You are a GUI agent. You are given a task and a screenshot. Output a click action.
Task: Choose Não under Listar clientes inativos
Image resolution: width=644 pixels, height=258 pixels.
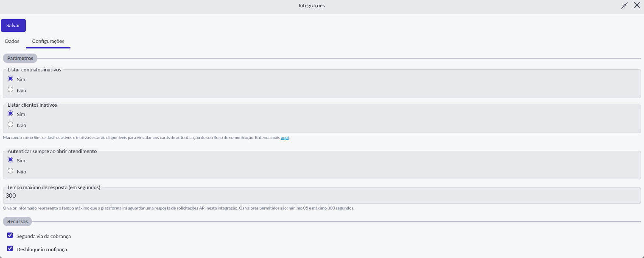pos(11,125)
